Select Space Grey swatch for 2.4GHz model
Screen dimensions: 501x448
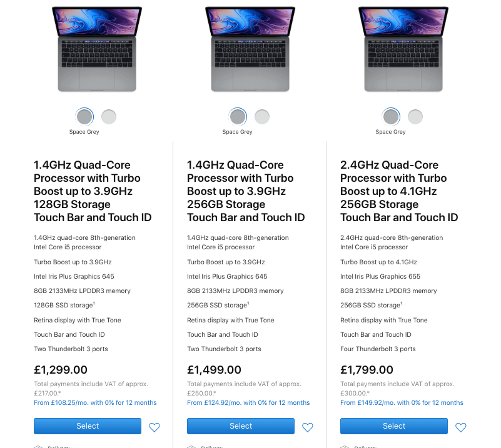pos(391,117)
